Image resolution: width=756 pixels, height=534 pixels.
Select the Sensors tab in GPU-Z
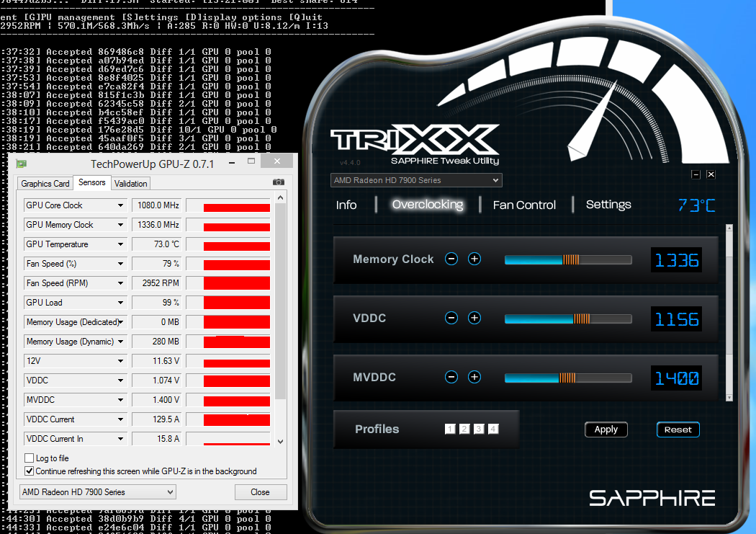[91, 182]
